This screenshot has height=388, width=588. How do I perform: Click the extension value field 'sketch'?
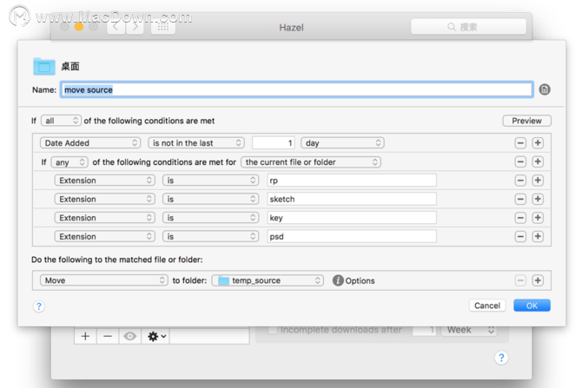coord(352,199)
